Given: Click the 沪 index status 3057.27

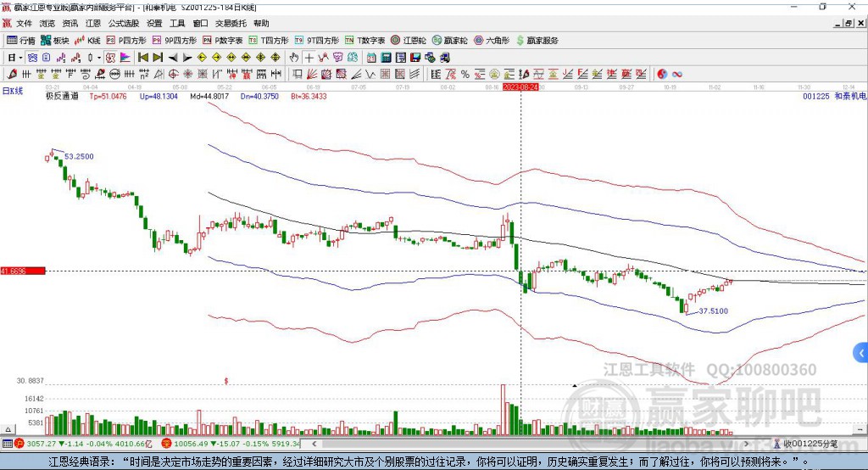Looking at the screenshot, I should click(84, 444).
